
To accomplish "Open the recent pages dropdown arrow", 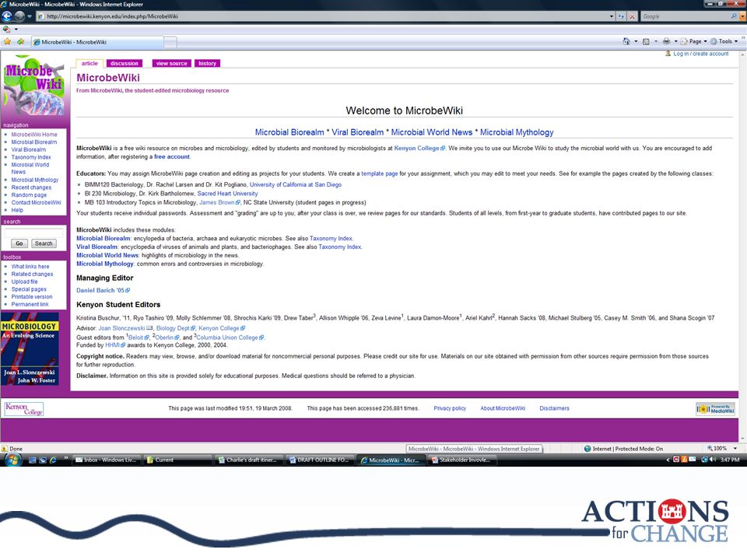I will [30, 16].
